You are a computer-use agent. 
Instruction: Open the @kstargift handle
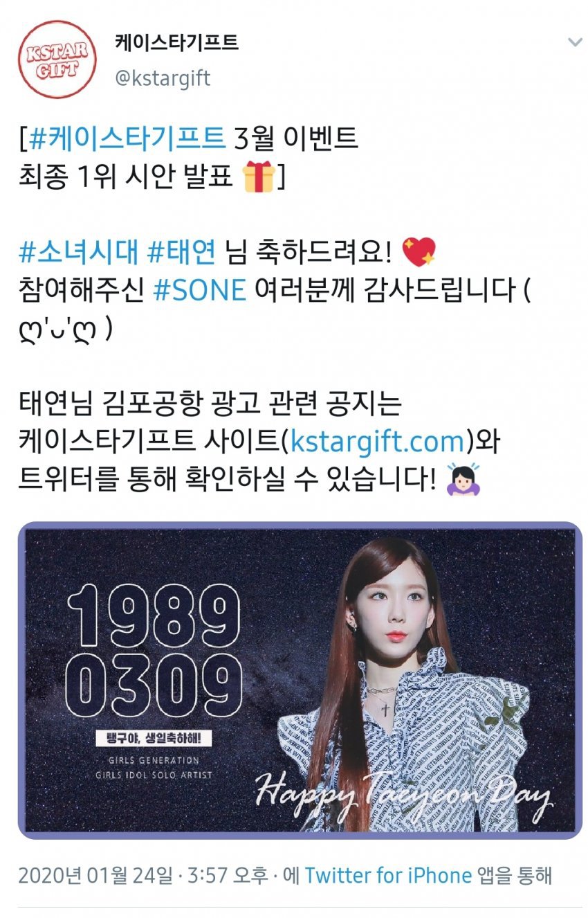[x=163, y=78]
